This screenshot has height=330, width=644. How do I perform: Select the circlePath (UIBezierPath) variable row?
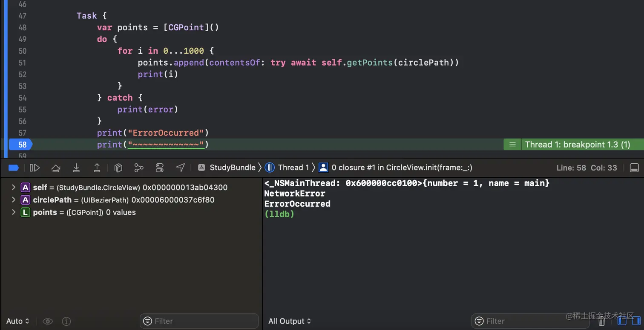point(131,200)
